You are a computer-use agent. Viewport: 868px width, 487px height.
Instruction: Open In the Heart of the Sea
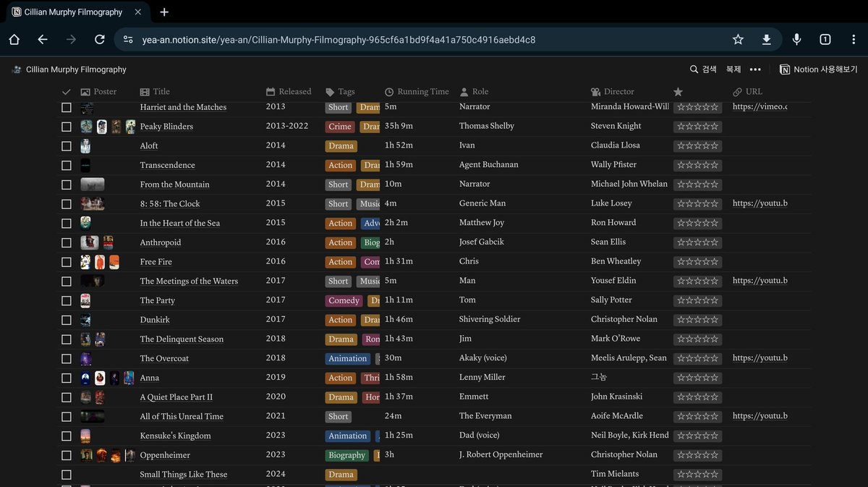click(x=180, y=223)
